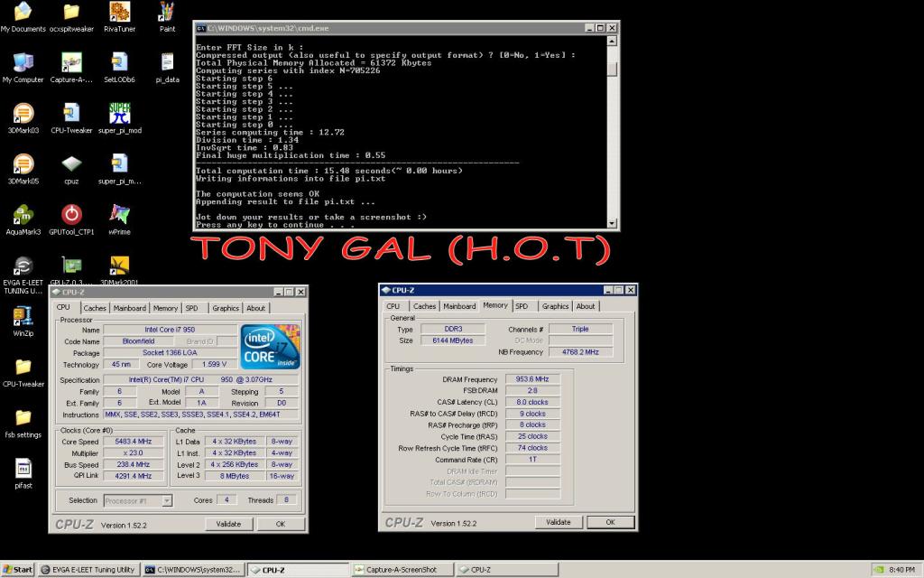
Task: Open the super_pi_m... shortcut icon
Action: coord(120,169)
